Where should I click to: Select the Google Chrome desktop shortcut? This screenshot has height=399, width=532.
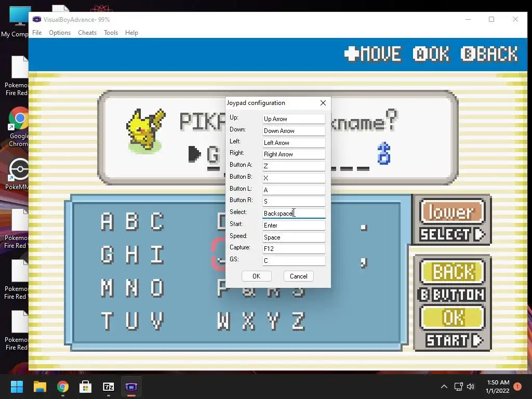coord(19,127)
